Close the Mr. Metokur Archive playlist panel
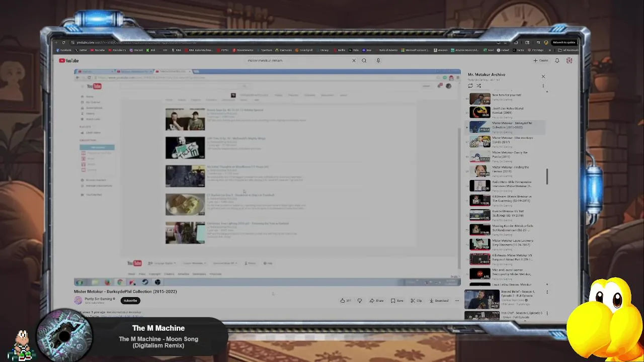This screenshot has width=644, height=362. tap(543, 76)
